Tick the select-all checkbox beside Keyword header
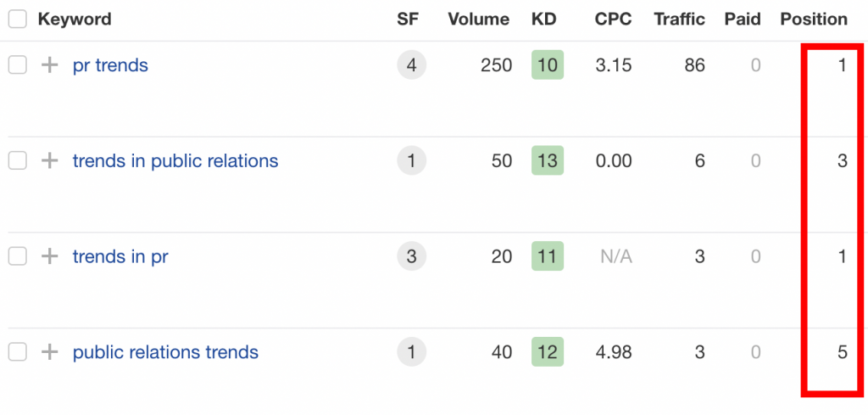 pyautogui.click(x=17, y=20)
